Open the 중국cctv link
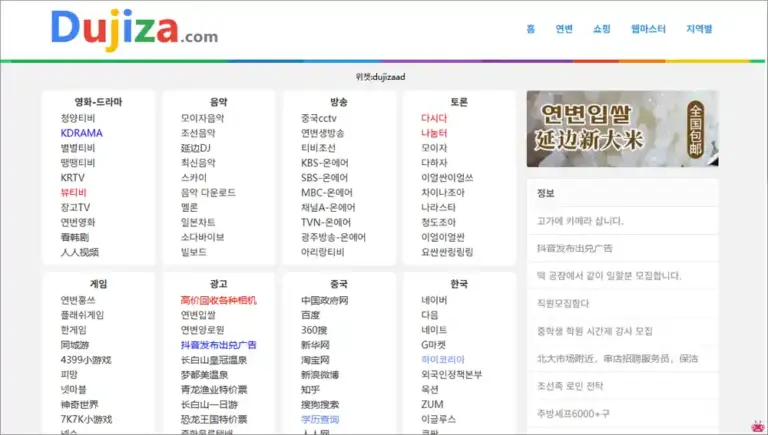 pyautogui.click(x=319, y=118)
